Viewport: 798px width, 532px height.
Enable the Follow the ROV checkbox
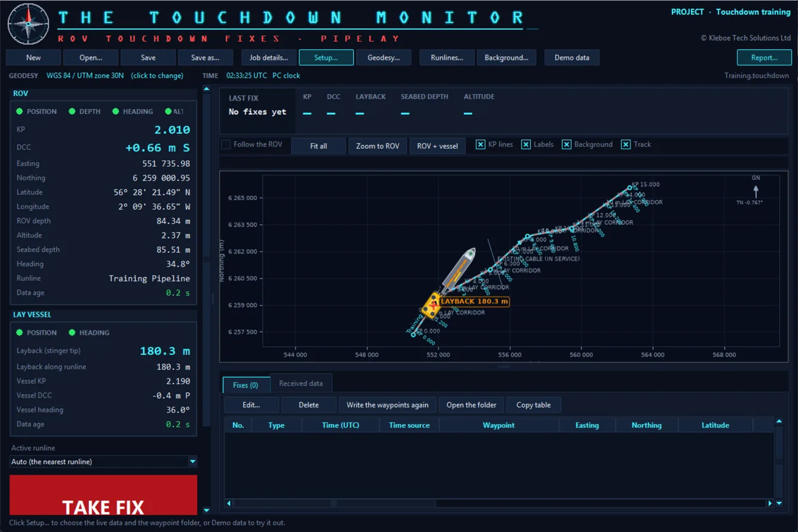pos(226,144)
